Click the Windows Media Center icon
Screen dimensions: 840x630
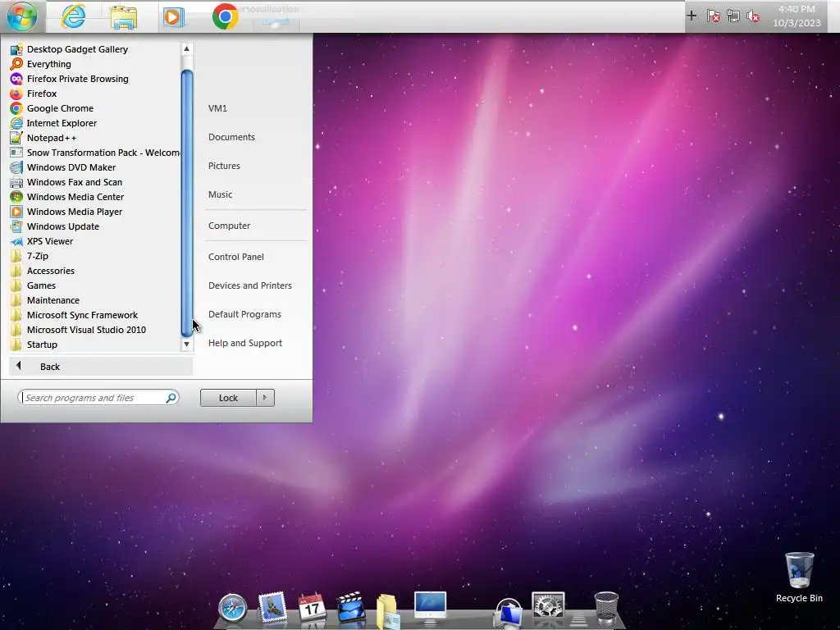tap(16, 197)
